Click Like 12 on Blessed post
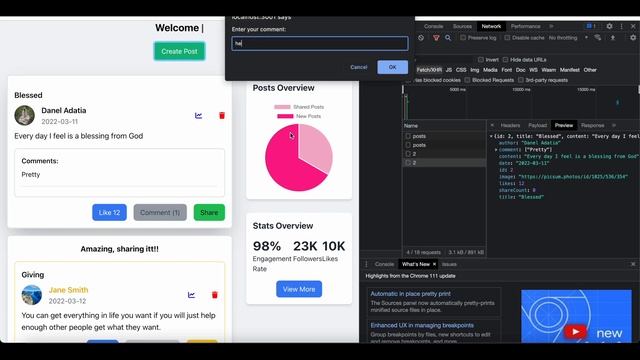This screenshot has height=360, width=640. click(x=109, y=213)
